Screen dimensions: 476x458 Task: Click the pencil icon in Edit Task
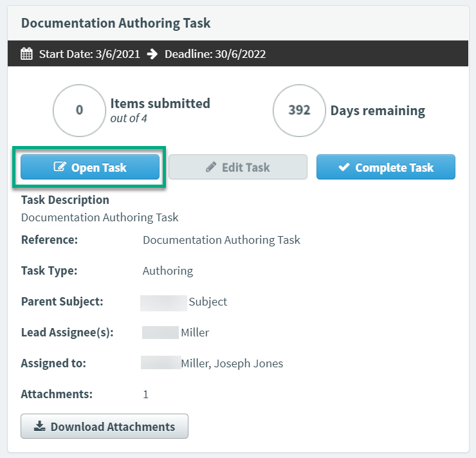point(211,167)
